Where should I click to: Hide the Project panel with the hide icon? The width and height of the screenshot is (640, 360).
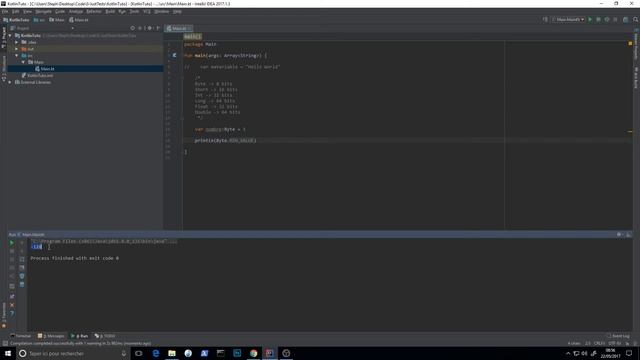point(158,28)
